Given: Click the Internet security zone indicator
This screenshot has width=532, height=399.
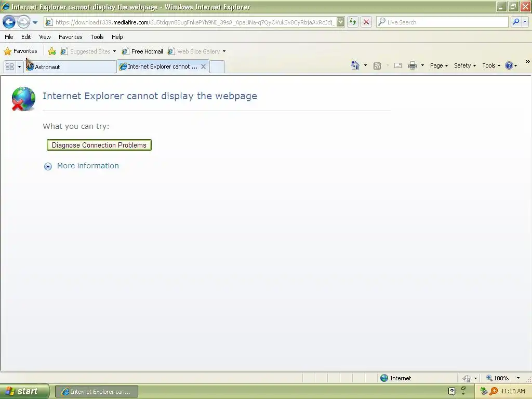Looking at the screenshot, I should click(395, 378).
